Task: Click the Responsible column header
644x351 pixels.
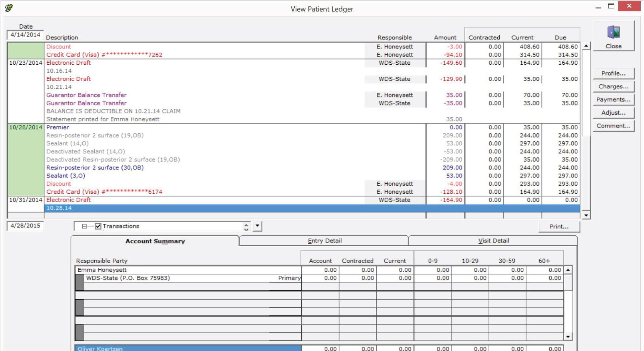Action: [x=395, y=37]
